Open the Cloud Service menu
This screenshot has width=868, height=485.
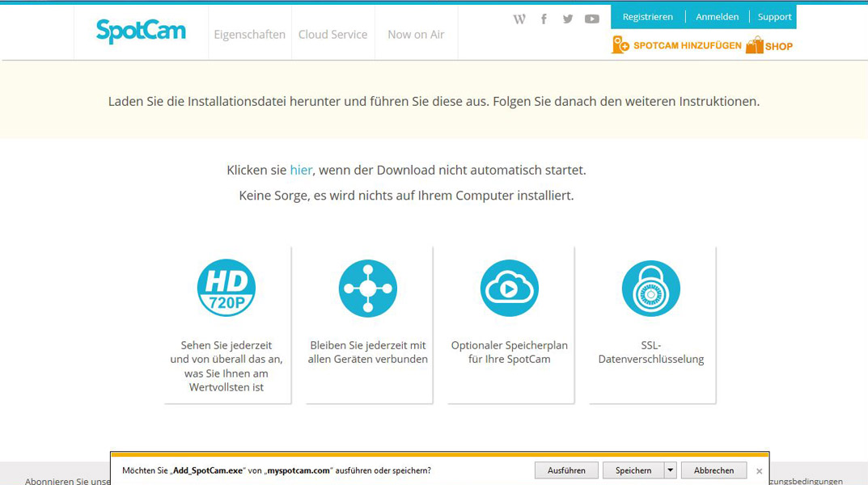coord(332,34)
